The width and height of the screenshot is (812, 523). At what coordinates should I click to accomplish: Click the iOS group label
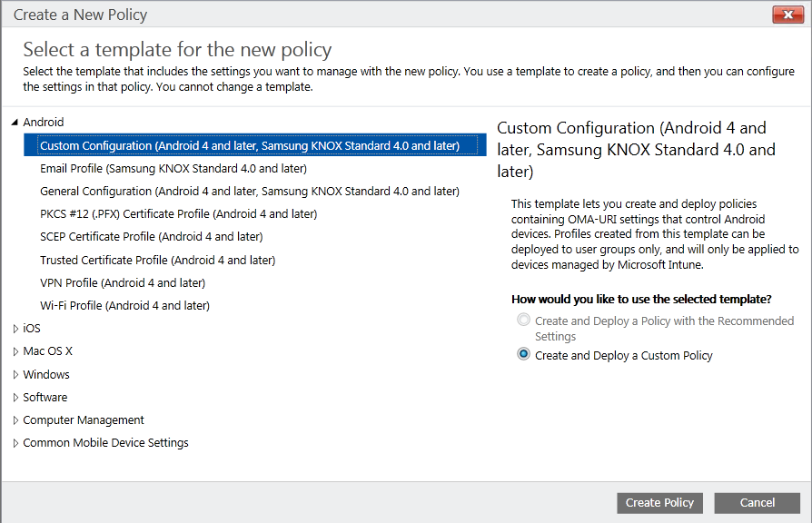coord(32,329)
